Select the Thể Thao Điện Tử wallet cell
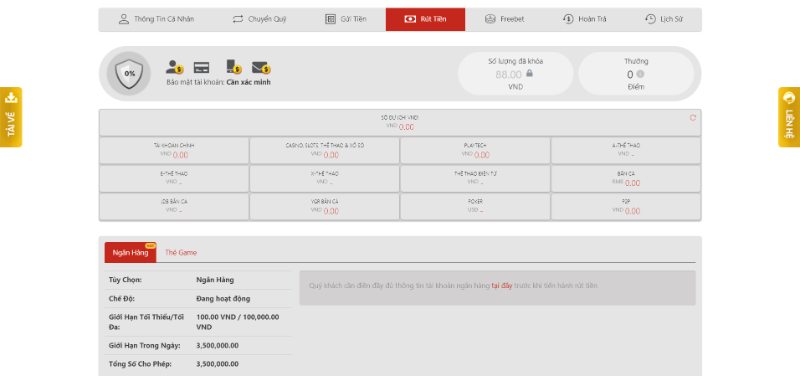The height and width of the screenshot is (376, 800). 475,179
